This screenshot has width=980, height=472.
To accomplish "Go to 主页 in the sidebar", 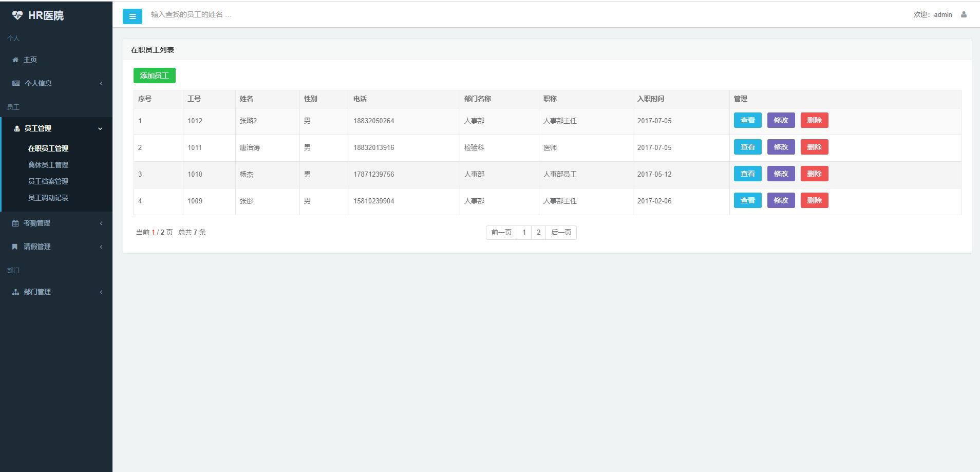I will pos(30,60).
